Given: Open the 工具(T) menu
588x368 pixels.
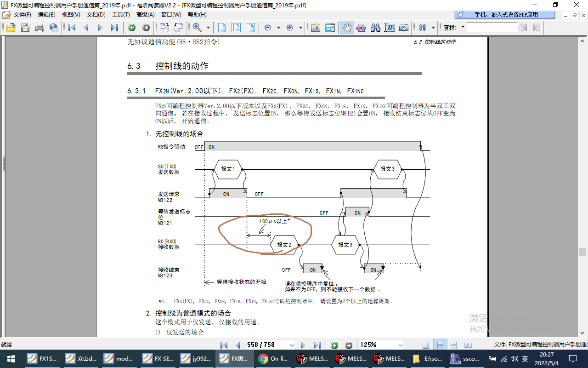Looking at the screenshot, I should tap(121, 15).
